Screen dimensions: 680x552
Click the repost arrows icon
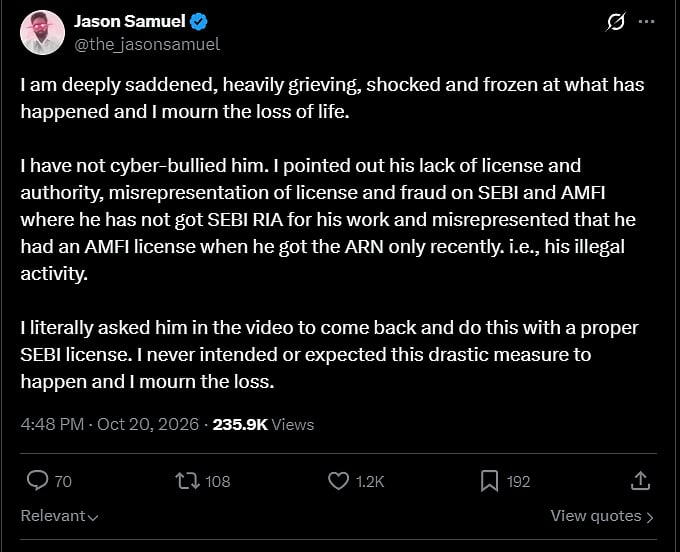click(x=187, y=481)
